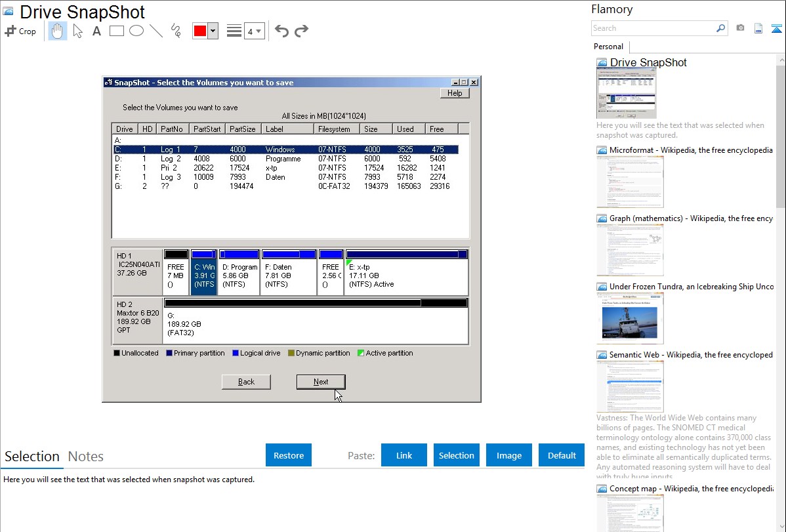This screenshot has height=532, width=786.
Task: Open the Under Frozen Tundra snapshot thumbnail
Action: (x=630, y=317)
